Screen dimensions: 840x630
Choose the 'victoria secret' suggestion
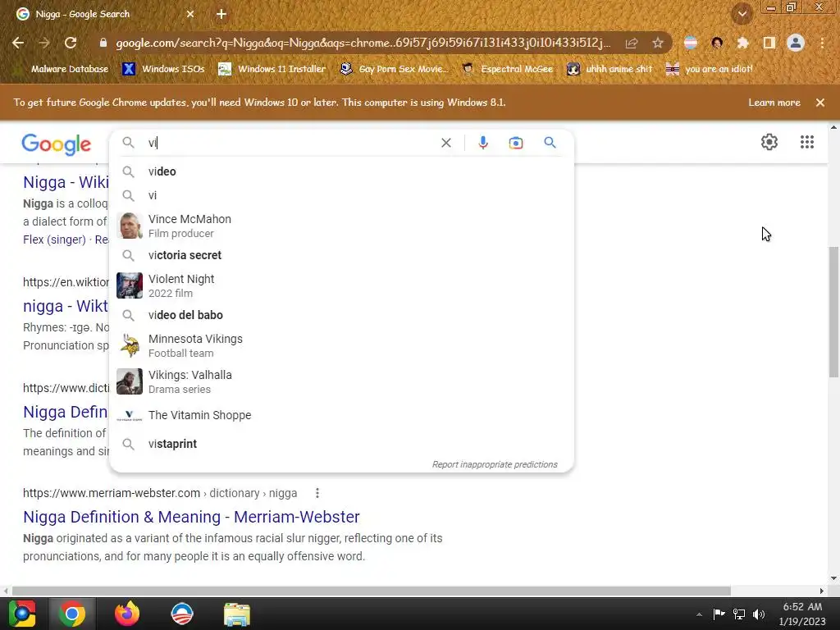[x=341, y=255]
